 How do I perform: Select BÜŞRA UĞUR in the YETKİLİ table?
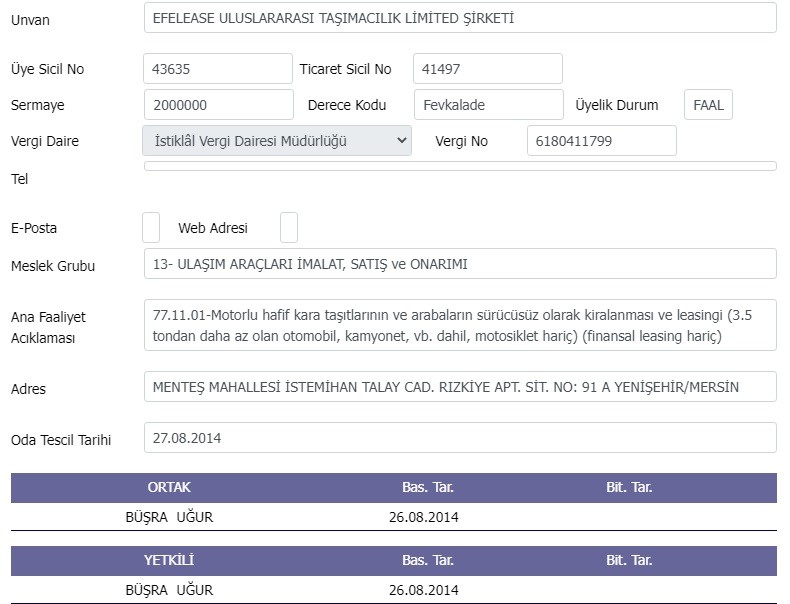point(169,590)
